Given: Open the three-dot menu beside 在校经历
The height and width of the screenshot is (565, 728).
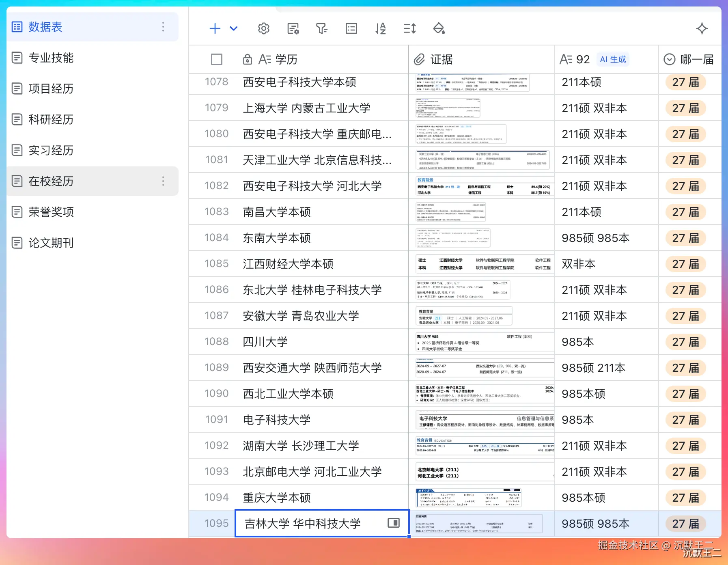Looking at the screenshot, I should [x=163, y=181].
